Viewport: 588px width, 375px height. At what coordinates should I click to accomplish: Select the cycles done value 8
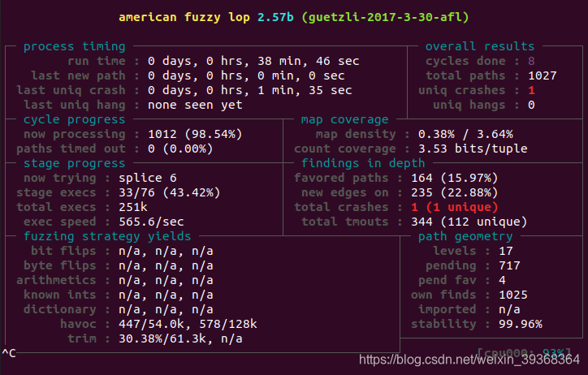[531, 61]
